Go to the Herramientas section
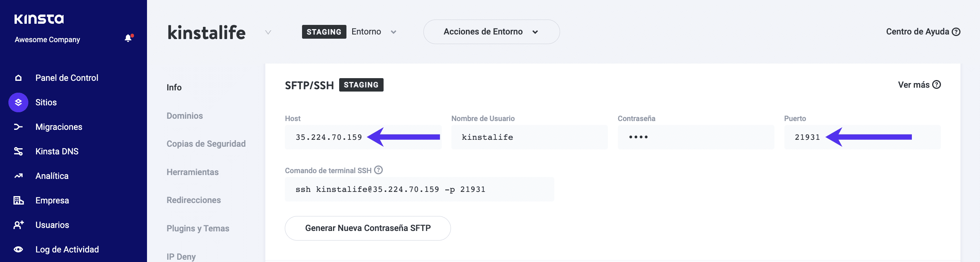This screenshot has height=262, width=980. [193, 172]
